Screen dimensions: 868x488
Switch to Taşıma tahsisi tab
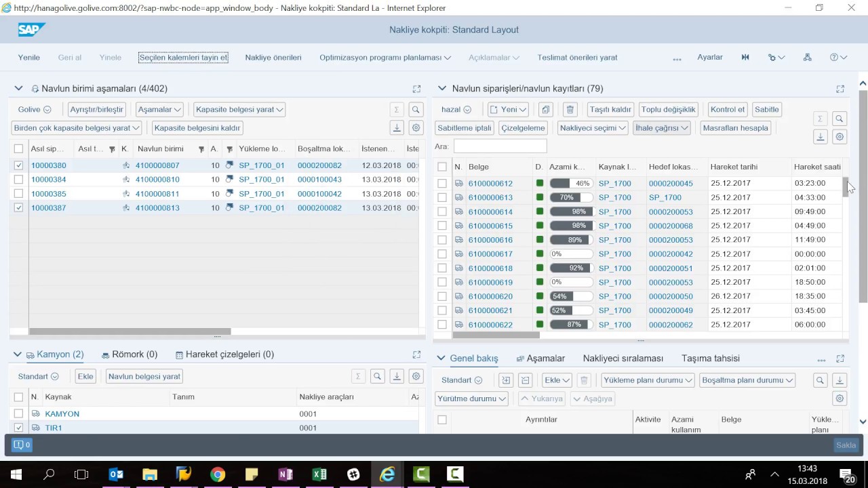(x=711, y=359)
